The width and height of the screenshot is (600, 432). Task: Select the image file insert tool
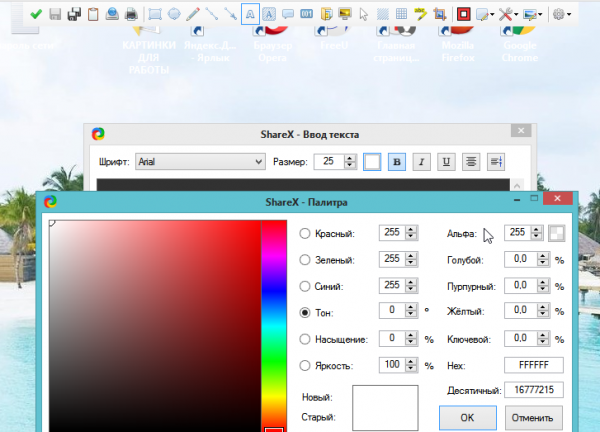(x=326, y=15)
